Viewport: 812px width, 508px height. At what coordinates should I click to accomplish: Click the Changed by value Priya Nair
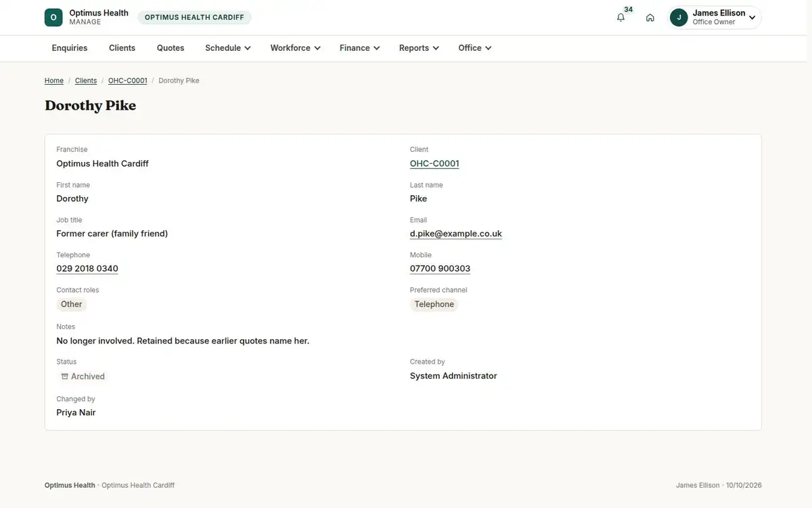click(x=76, y=412)
